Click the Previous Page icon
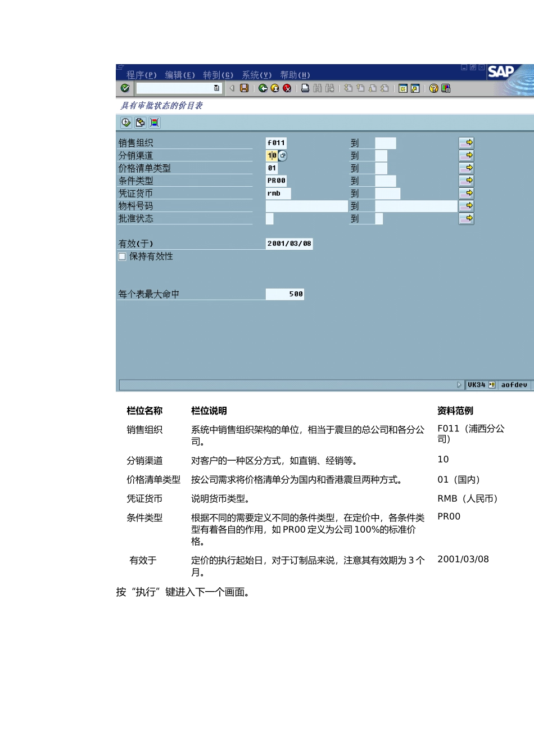This screenshot has width=534, height=756. click(x=360, y=88)
